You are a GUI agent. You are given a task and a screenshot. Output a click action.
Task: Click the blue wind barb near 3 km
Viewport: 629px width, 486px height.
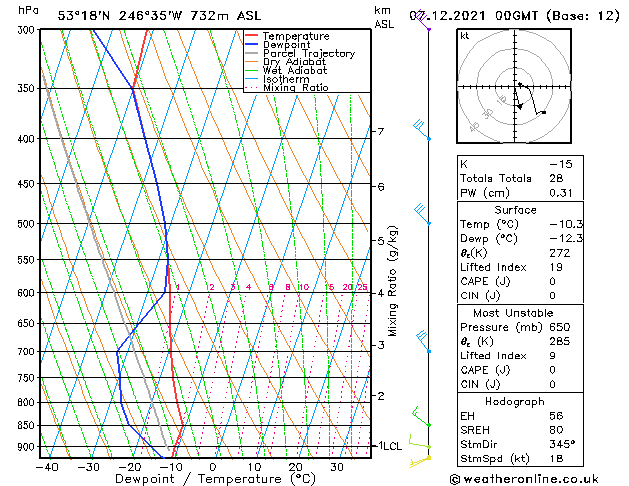point(423,338)
